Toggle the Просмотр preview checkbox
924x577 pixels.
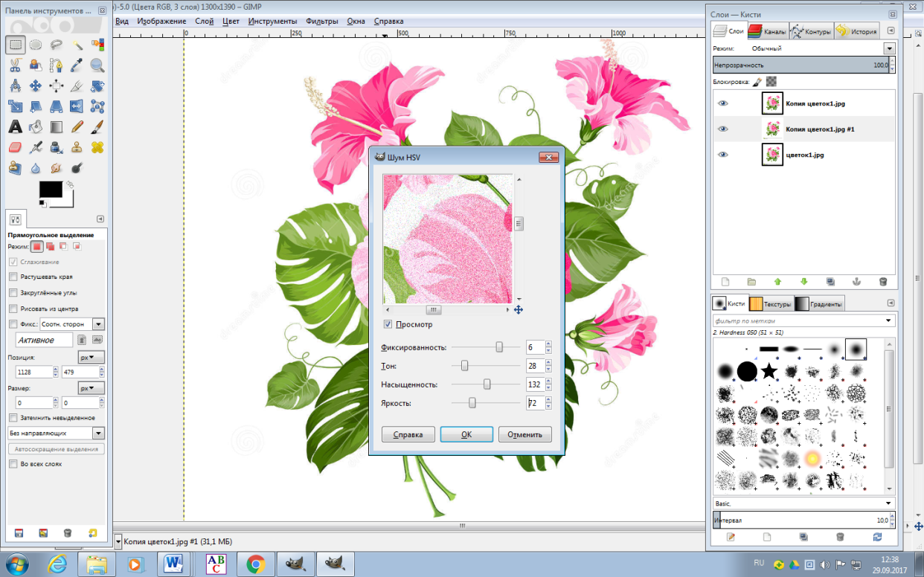point(388,324)
